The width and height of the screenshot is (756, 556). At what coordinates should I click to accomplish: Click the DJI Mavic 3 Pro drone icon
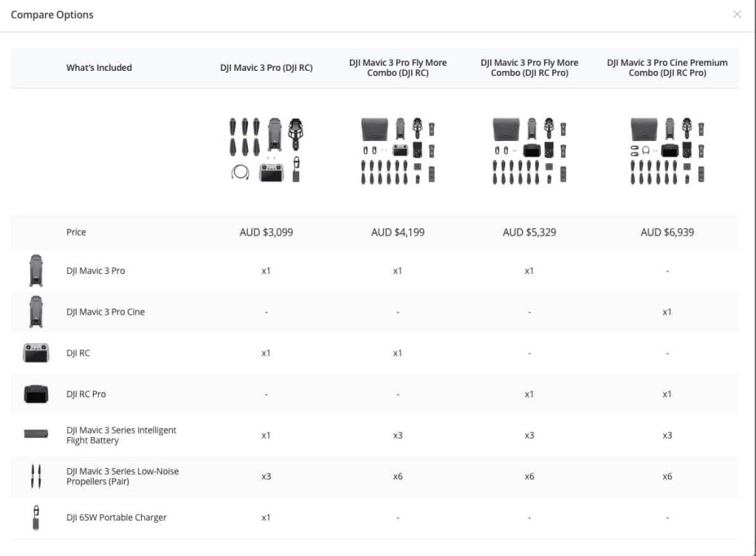pos(35,270)
